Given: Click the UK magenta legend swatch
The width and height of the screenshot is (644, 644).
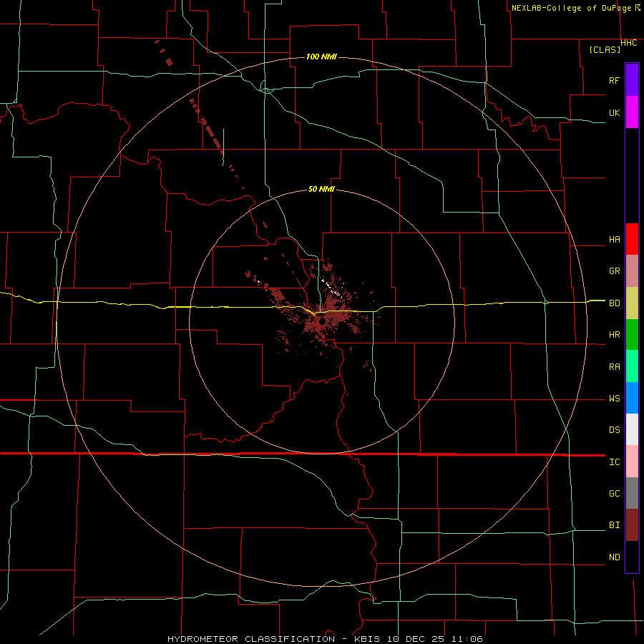Looking at the screenshot, I should 632,112.
